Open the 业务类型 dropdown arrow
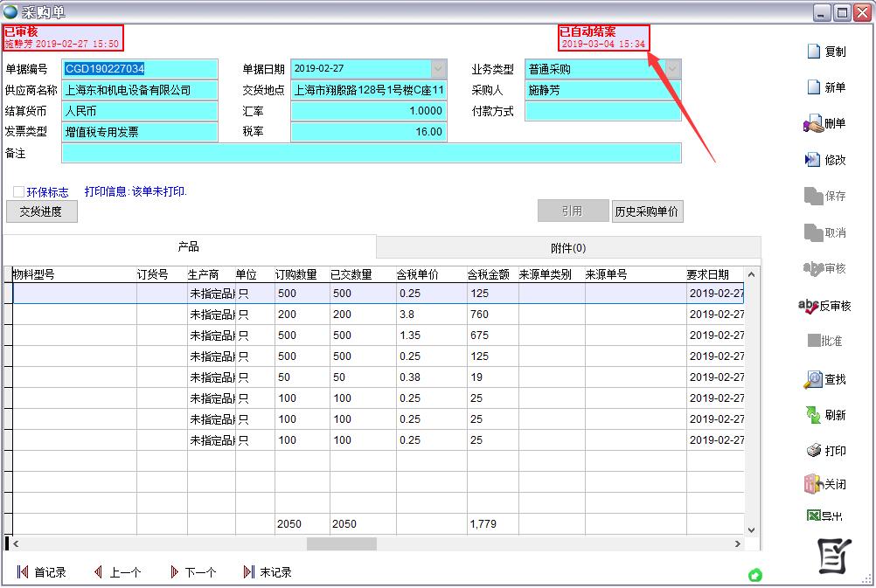This screenshot has width=876, height=588. click(x=672, y=69)
